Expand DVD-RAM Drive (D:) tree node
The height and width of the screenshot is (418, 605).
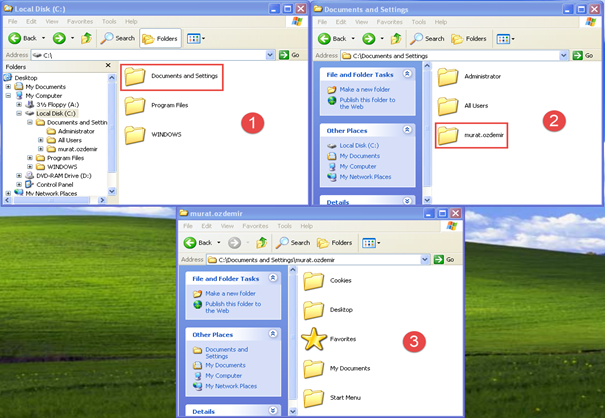(x=19, y=176)
